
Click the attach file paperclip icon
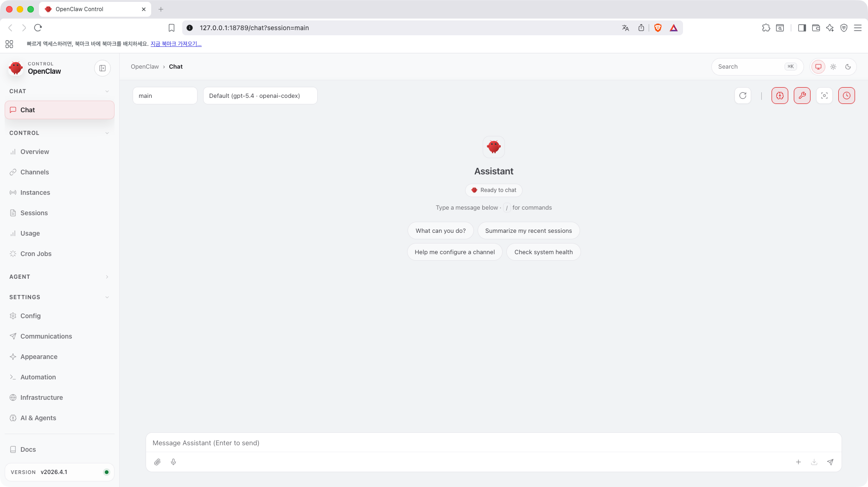coord(158,462)
